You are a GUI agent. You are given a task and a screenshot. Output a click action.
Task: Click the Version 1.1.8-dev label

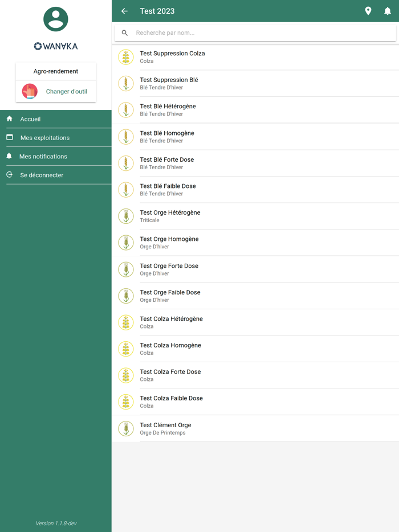(x=56, y=523)
